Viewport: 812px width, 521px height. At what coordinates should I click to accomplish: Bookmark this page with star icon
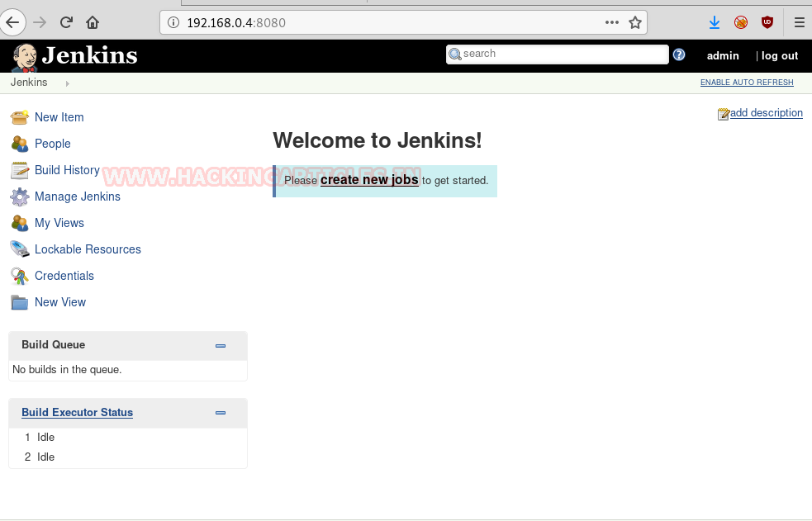[x=635, y=22]
